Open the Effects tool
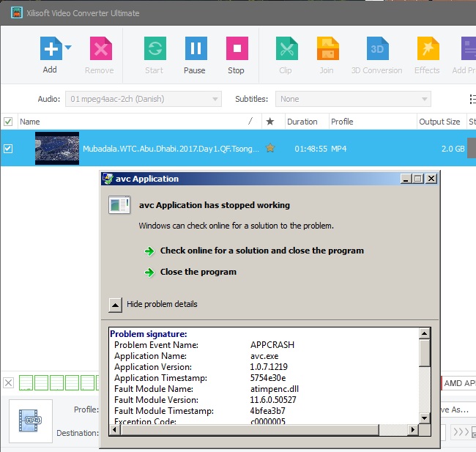The height and width of the screenshot is (452, 476). click(x=428, y=48)
